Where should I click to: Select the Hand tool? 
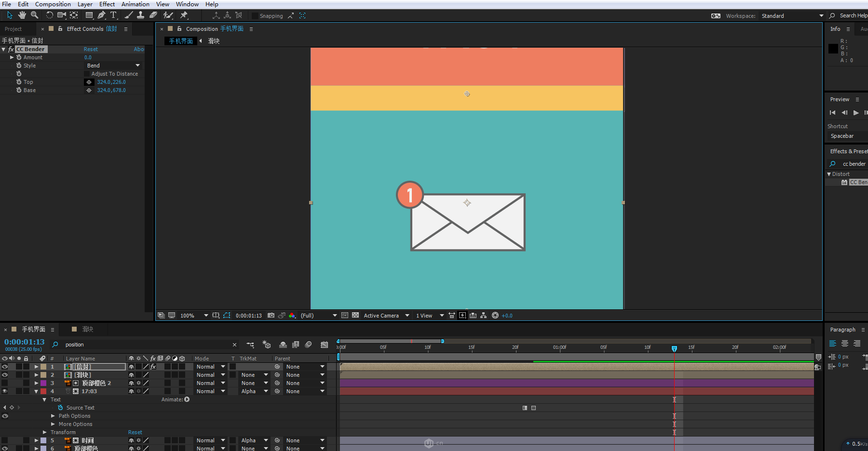(22, 15)
